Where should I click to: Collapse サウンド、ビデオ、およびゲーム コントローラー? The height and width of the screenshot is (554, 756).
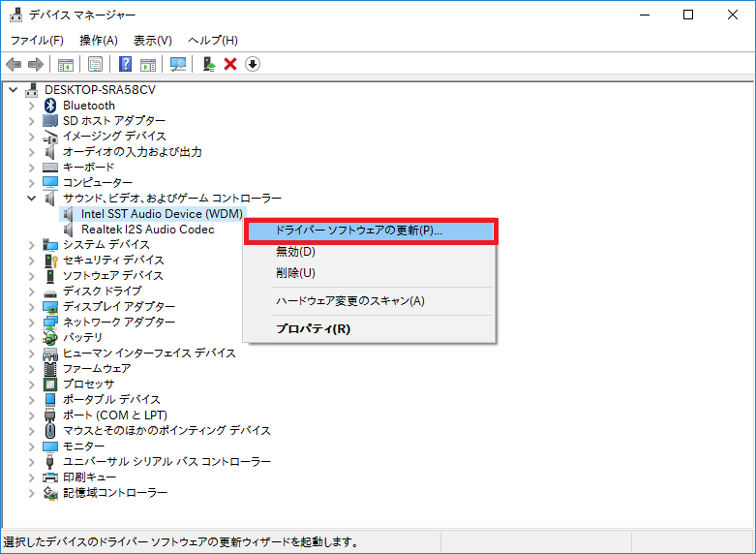click(x=31, y=199)
